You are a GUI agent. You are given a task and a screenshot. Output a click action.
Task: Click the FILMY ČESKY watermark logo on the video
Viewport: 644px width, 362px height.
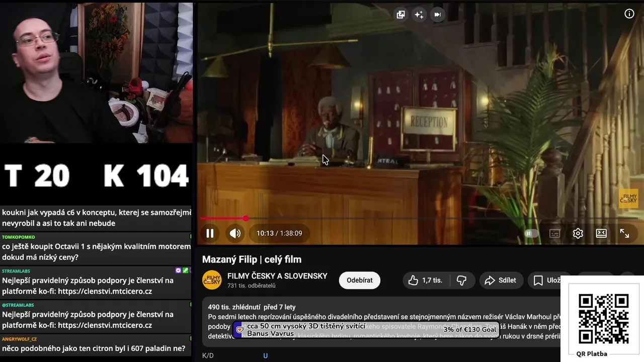[628, 198]
